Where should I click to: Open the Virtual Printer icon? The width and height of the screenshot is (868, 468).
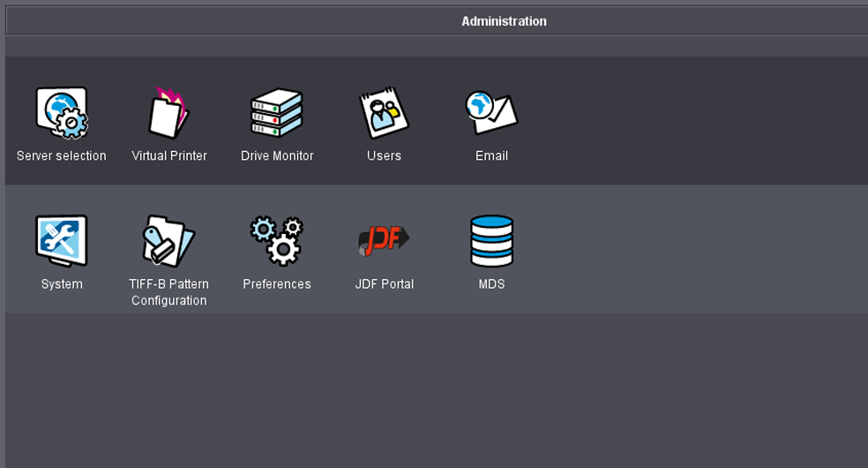[x=168, y=114]
